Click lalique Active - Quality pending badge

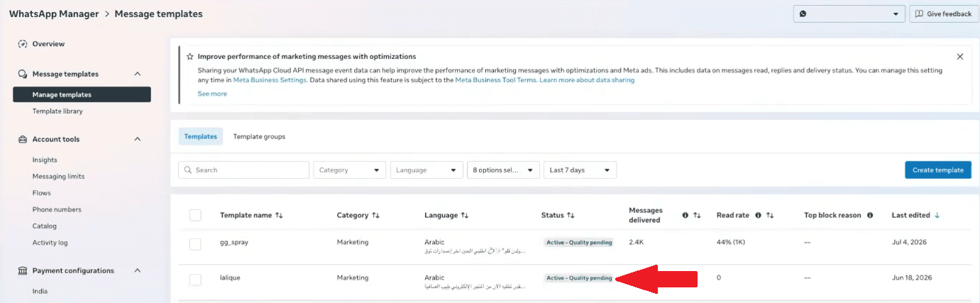578,278
